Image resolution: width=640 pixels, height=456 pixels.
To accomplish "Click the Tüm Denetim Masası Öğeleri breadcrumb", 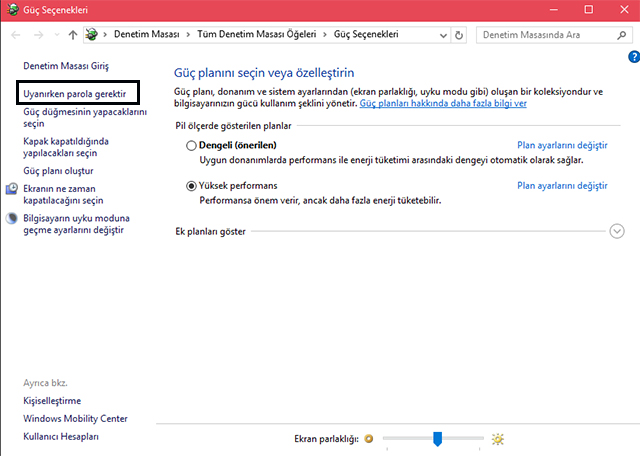I will 257,34.
